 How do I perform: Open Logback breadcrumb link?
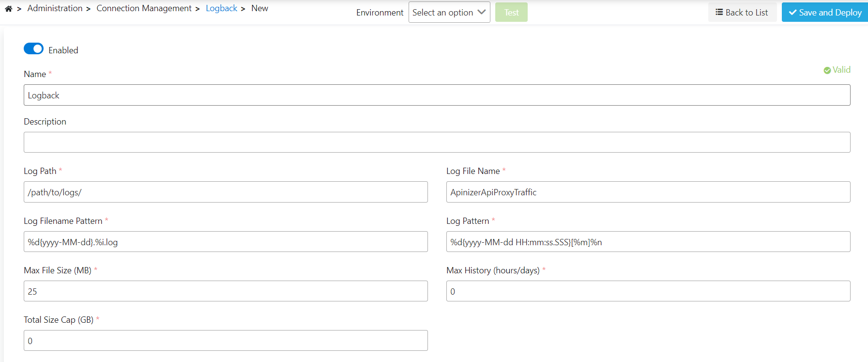(221, 8)
